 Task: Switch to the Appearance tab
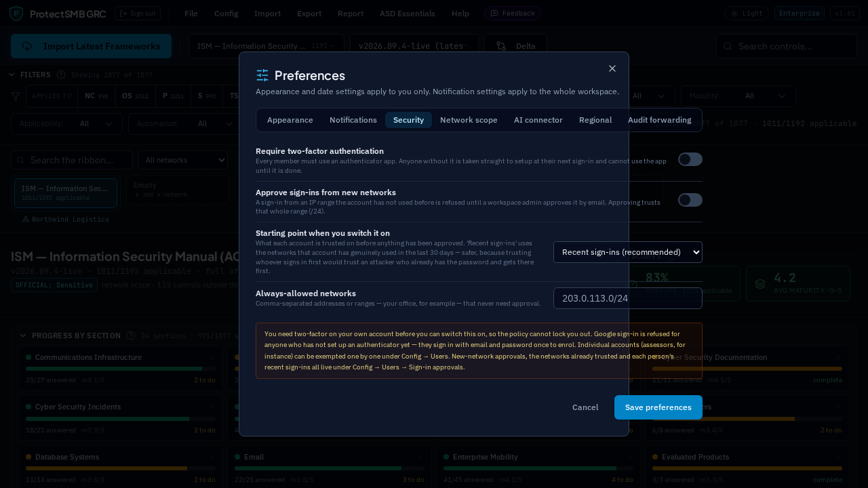(x=290, y=120)
